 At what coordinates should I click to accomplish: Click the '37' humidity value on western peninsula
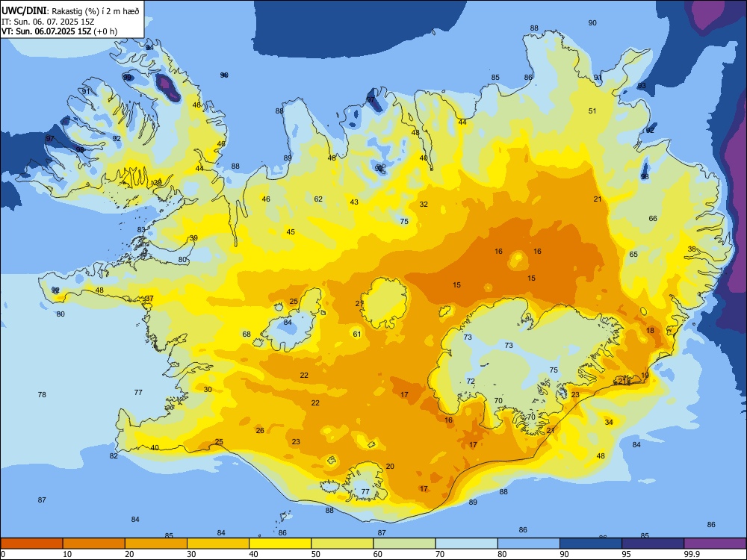149,299
